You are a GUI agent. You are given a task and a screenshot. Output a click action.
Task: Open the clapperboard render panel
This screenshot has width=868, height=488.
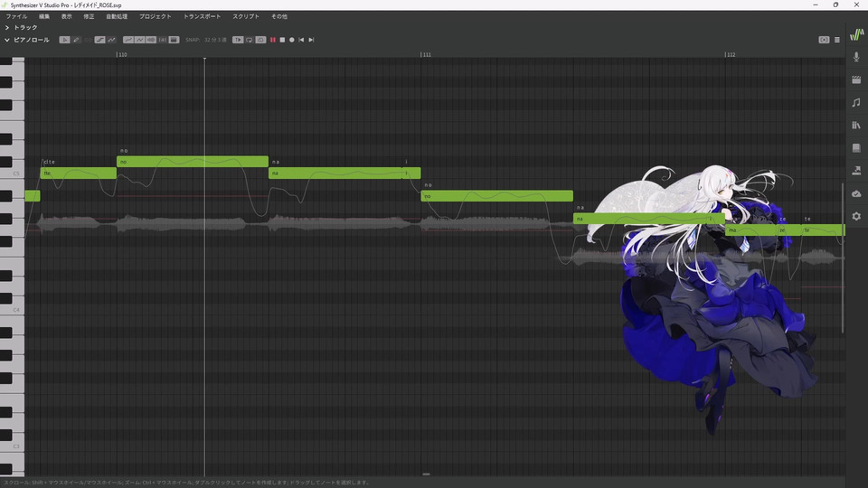click(856, 80)
